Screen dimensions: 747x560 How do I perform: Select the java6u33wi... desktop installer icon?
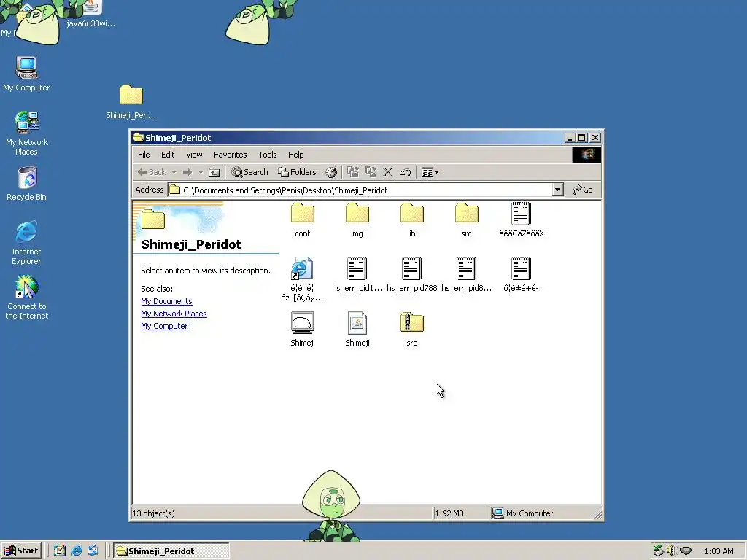tap(91, 14)
